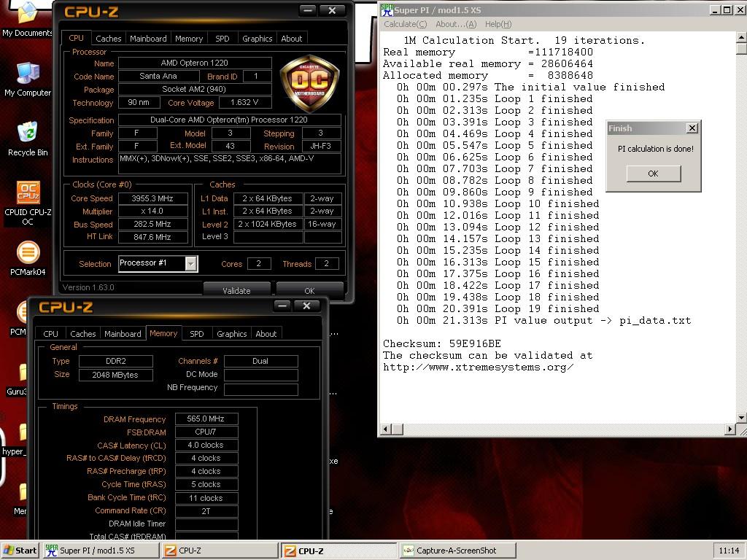Launch the CPUID CPU-Z OC shortcut
The width and height of the screenshot is (747, 560).
[x=28, y=203]
